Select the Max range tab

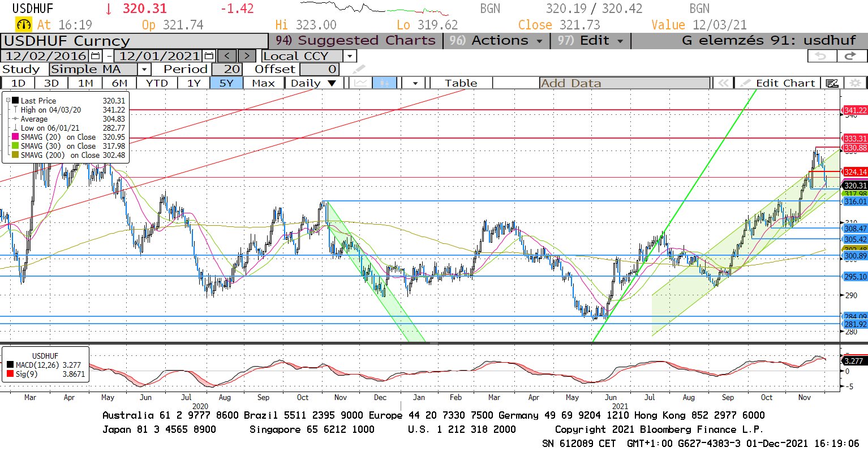point(263,83)
